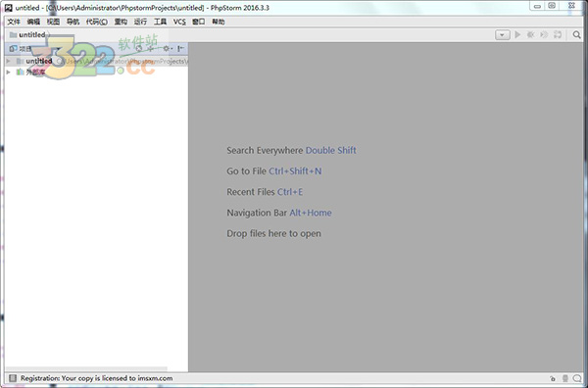Maximize the PhpStorm window
588x388 pixels.
(x=552, y=6)
